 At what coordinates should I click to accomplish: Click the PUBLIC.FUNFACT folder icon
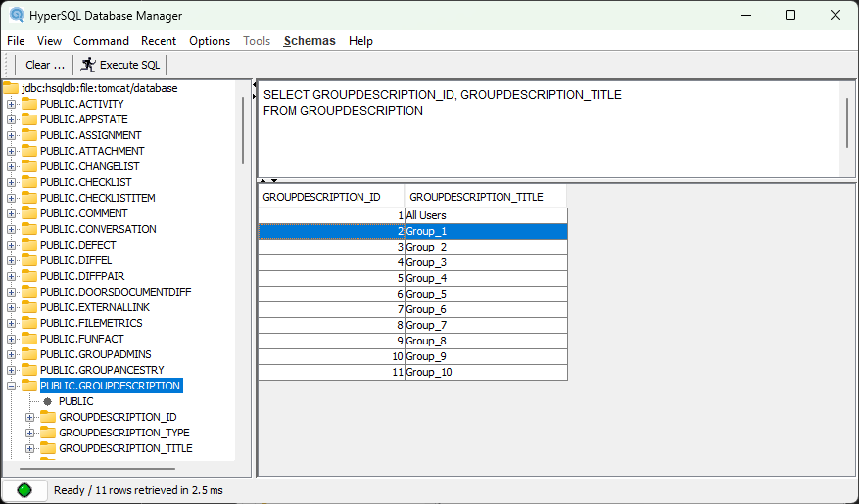(x=29, y=339)
